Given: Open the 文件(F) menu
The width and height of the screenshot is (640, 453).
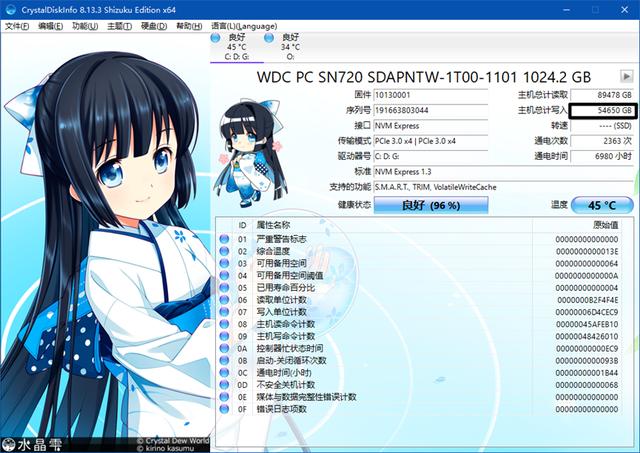Looking at the screenshot, I should pos(17,27).
